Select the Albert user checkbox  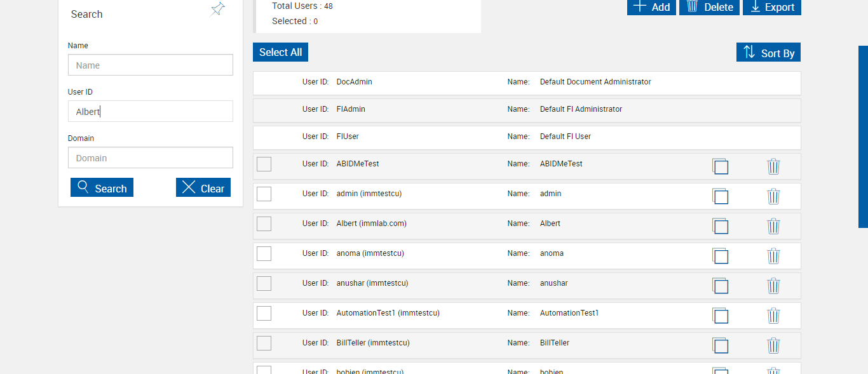point(264,224)
